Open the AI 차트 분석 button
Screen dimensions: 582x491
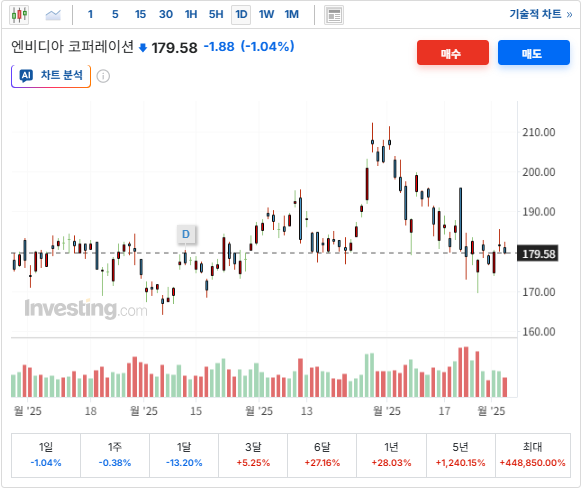pyautogui.click(x=51, y=76)
